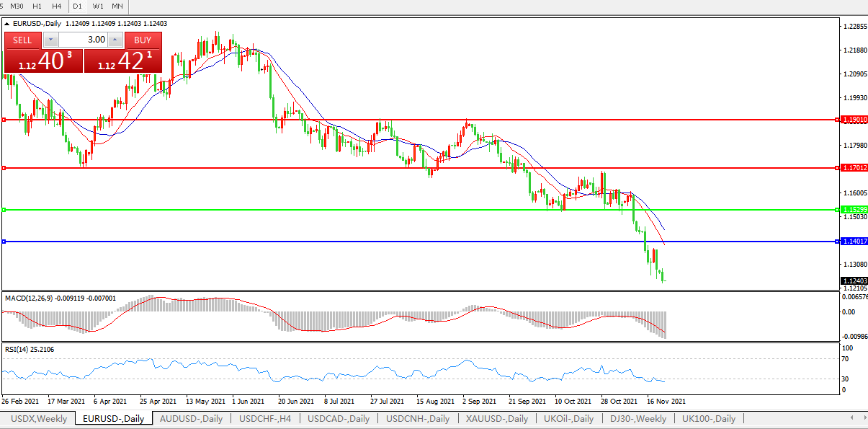Switch to the M30 timeframe
Image resolution: width=868 pixels, height=429 pixels.
coord(17,6)
